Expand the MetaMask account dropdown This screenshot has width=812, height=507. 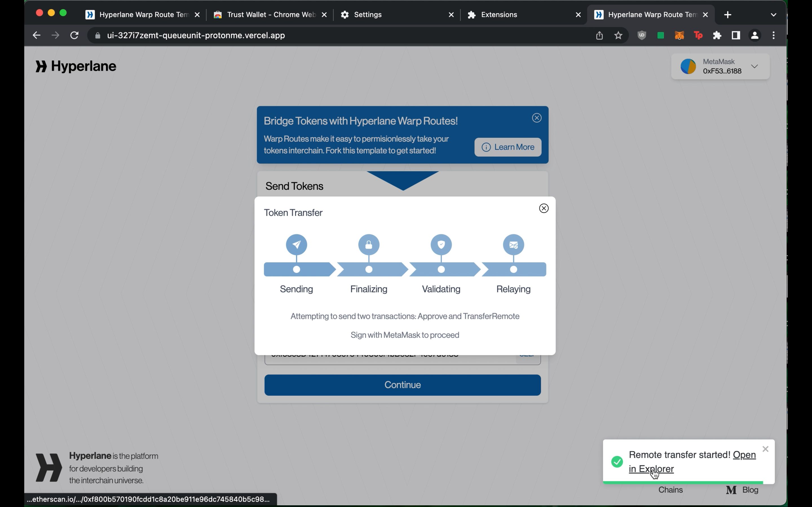pos(755,66)
